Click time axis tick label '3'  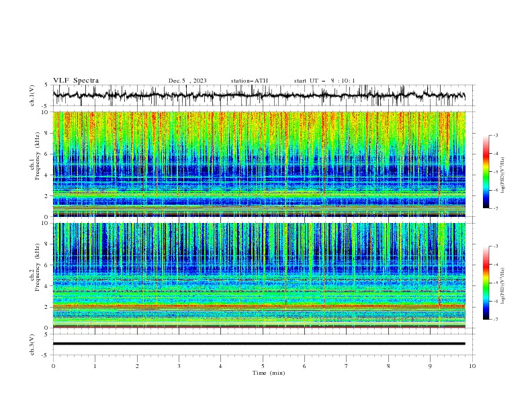click(179, 366)
